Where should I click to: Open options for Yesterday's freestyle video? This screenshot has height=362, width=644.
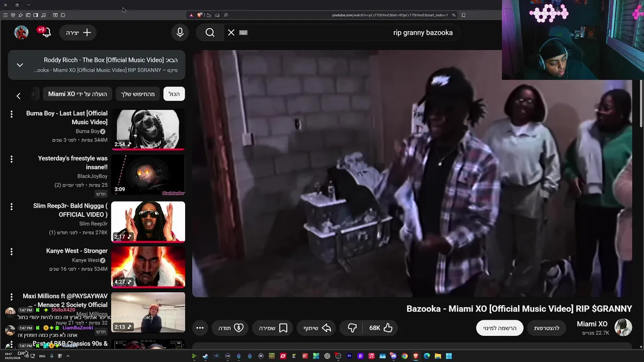[x=12, y=159]
